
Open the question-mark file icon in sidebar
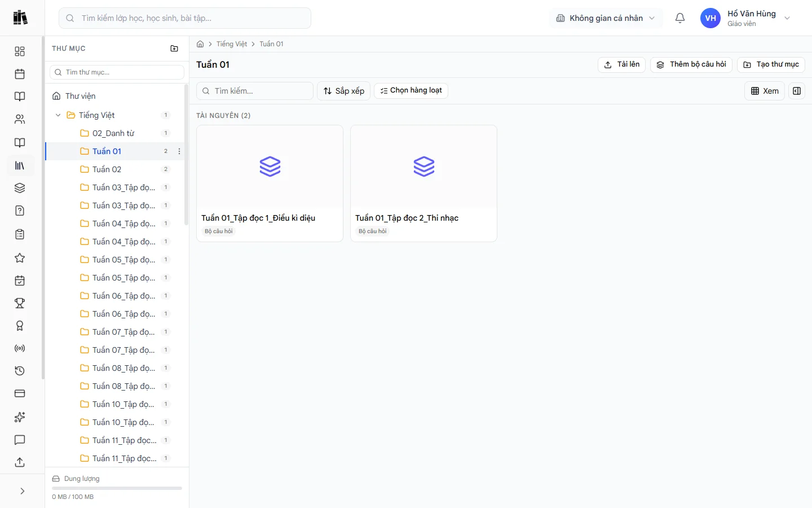20,211
